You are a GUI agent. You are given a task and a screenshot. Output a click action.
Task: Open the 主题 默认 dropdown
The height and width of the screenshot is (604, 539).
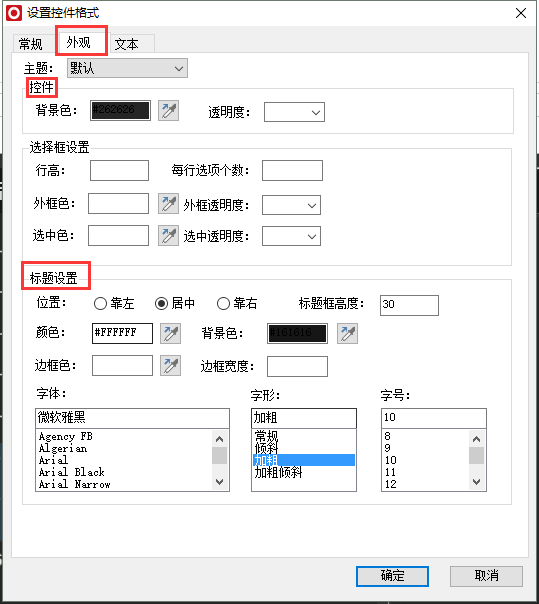pyautogui.click(x=128, y=68)
